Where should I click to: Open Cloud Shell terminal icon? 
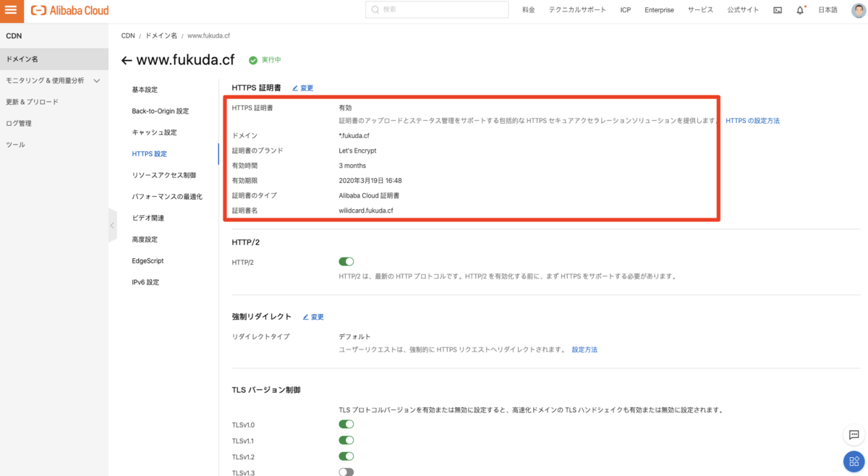tap(778, 10)
